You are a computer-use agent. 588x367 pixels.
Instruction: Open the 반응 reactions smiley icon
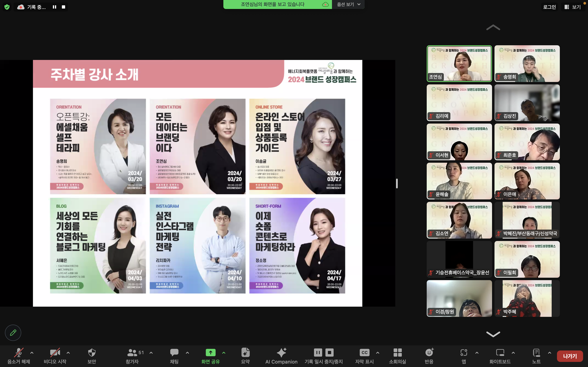pyautogui.click(x=429, y=353)
